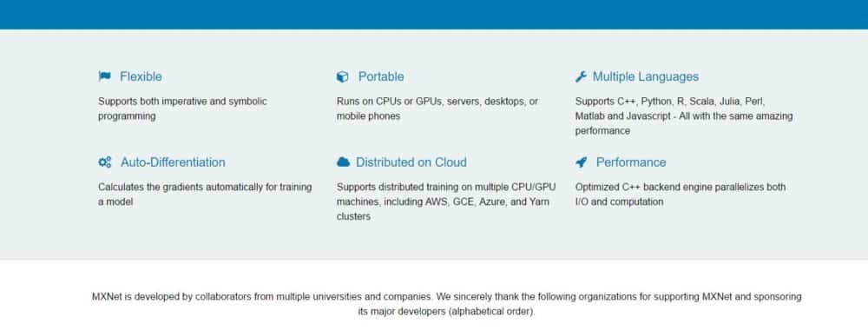
Task: Click text 'Calculates the gradients automatically'
Action: tap(181, 188)
